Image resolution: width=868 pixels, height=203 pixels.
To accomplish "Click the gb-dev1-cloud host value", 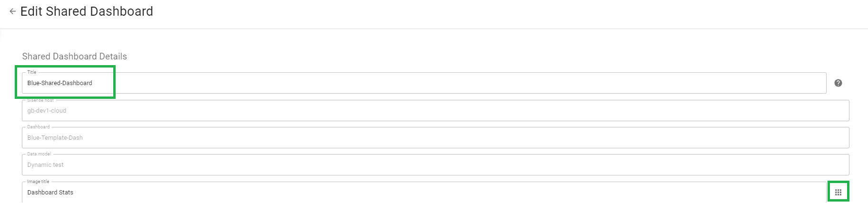I will pyautogui.click(x=47, y=111).
